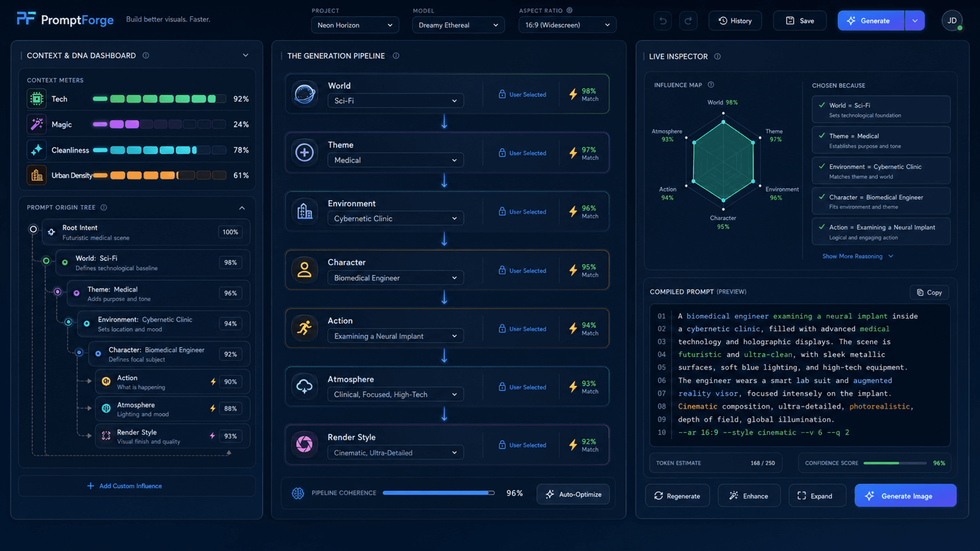Click the Influence Map info icon

[x=711, y=85]
